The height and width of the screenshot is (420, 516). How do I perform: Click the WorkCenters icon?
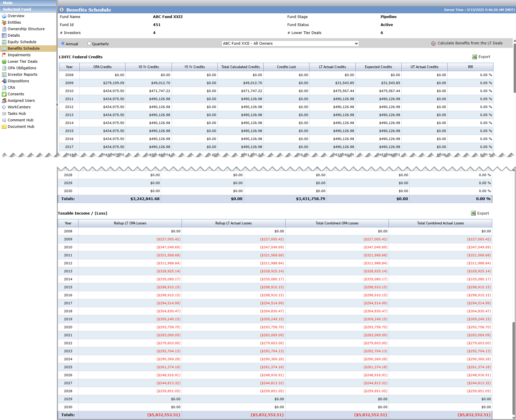4,107
